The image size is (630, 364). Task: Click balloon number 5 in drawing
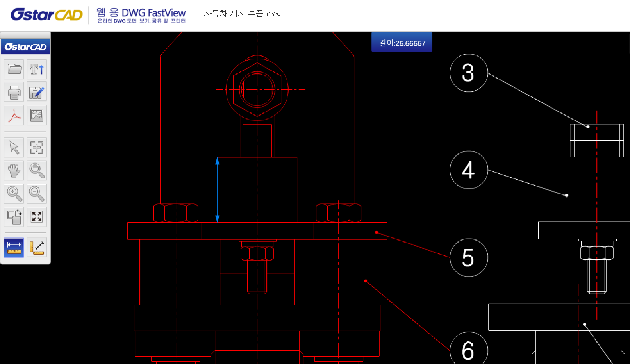(x=468, y=258)
